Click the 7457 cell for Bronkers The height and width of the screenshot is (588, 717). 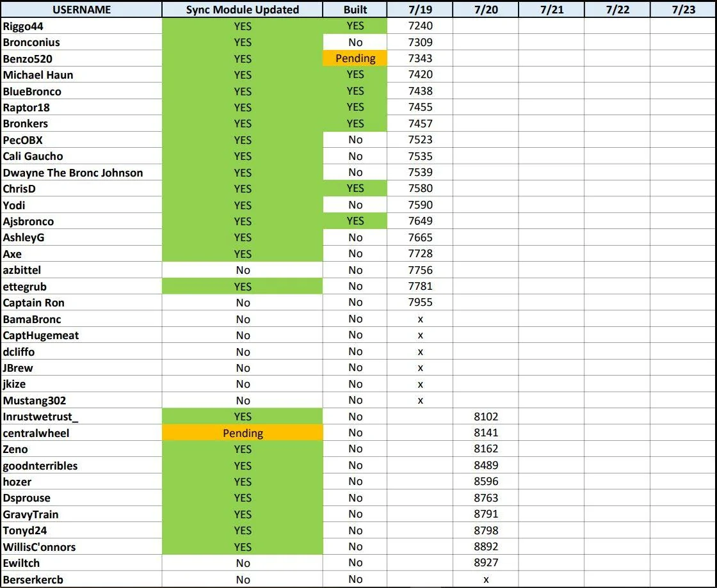click(420, 123)
